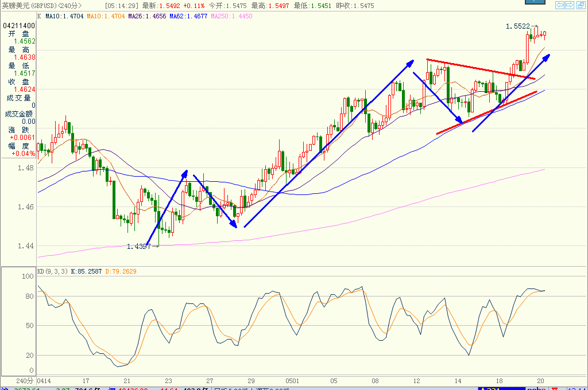Click the dark MA10:1.4704 indicator label
This screenshot has width=588, height=390.
[x=64, y=16]
